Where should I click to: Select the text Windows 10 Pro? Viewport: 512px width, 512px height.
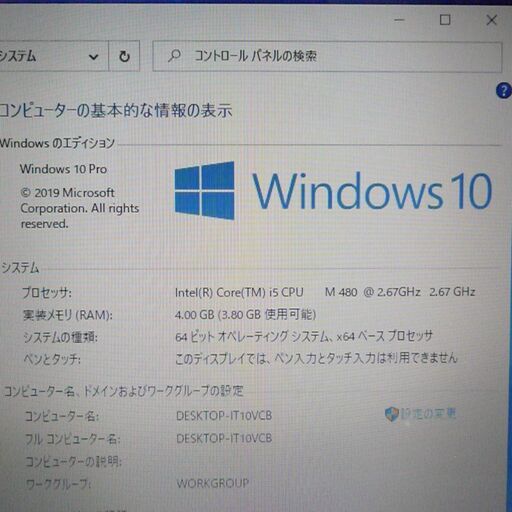click(x=63, y=169)
